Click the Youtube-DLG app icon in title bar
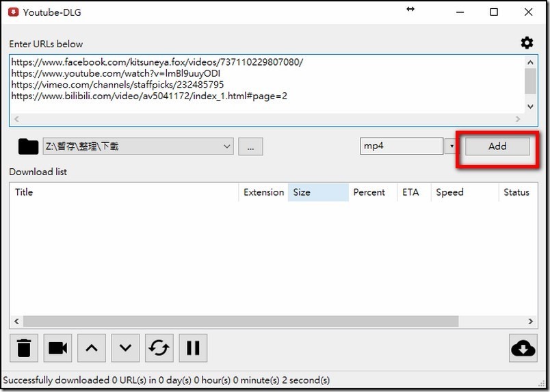Image resolution: width=550 pixels, height=392 pixels. 13,12
